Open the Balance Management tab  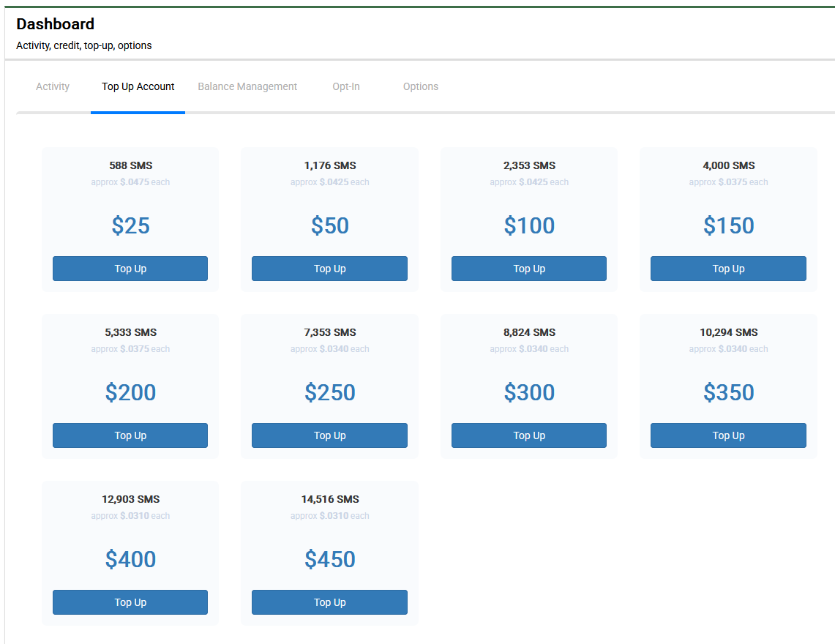[x=247, y=86]
